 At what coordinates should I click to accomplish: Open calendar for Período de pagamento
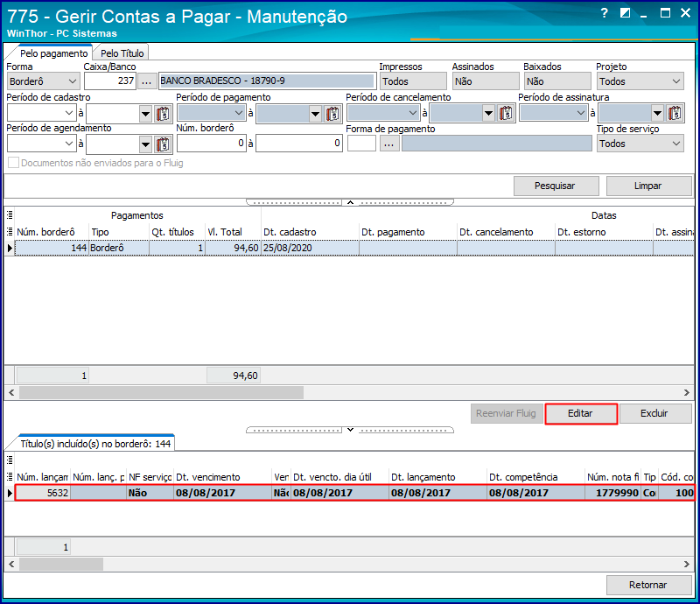click(332, 114)
